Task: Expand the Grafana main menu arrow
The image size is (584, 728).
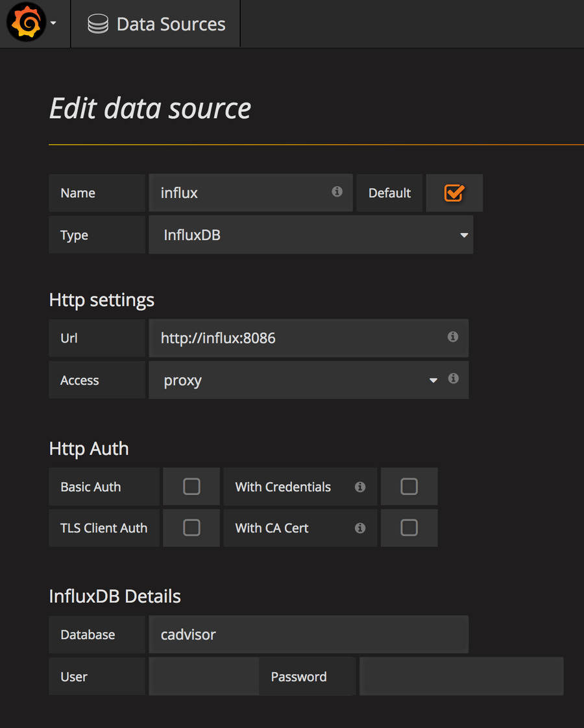Action: tap(53, 24)
